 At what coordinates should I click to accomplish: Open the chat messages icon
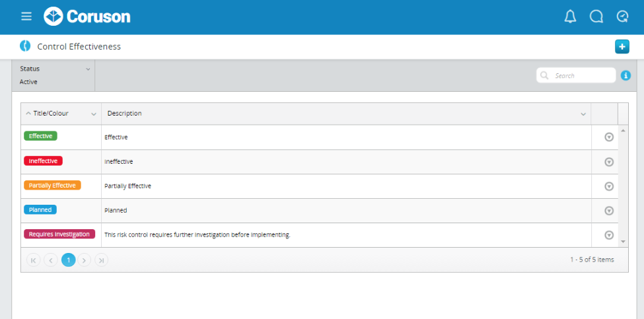[x=596, y=17]
